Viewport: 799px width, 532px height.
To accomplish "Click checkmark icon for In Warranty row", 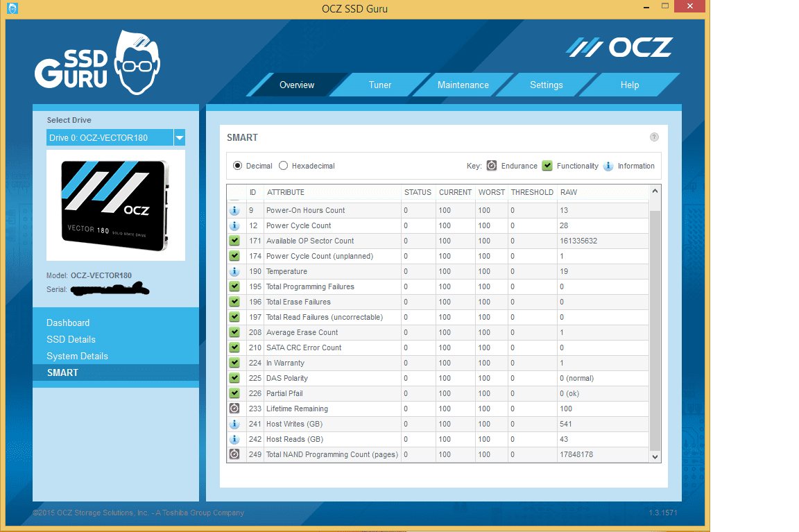I will tap(234, 363).
